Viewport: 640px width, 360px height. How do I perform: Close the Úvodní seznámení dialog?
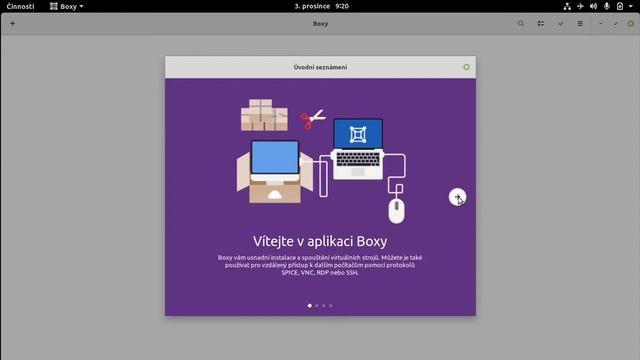pos(466,67)
